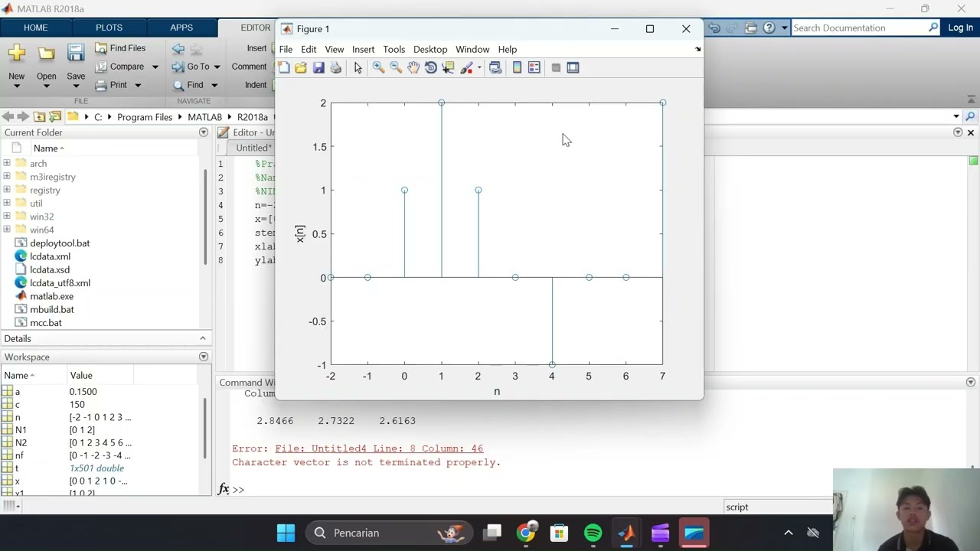
Task: Open the brush color dropdown arrow
Action: pos(479,67)
